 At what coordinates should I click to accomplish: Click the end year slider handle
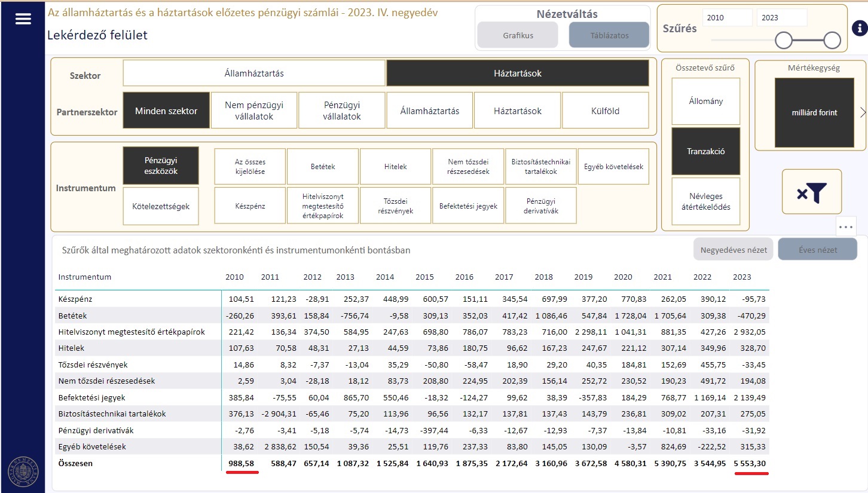[x=832, y=41]
